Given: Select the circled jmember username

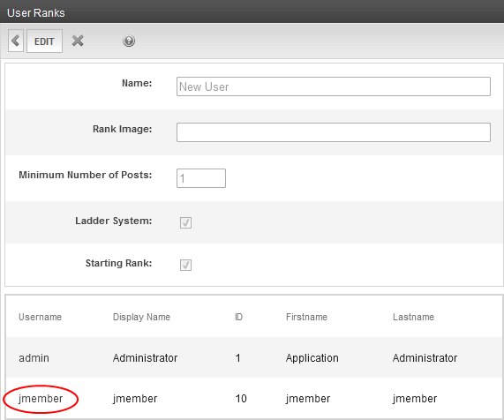Looking at the screenshot, I should point(41,399).
